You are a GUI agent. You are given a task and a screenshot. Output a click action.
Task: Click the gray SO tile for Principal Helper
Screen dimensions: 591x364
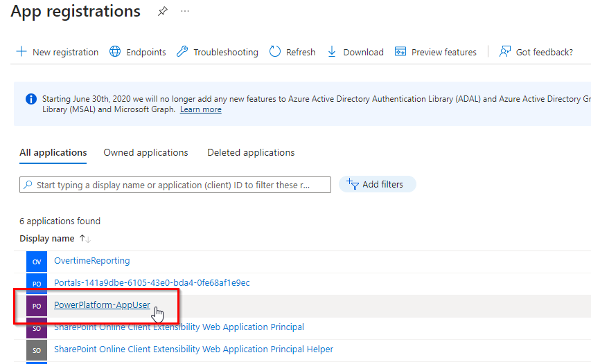[37, 350]
